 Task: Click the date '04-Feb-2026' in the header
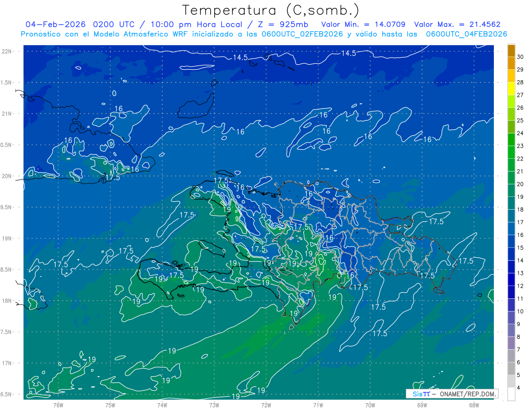55,24
